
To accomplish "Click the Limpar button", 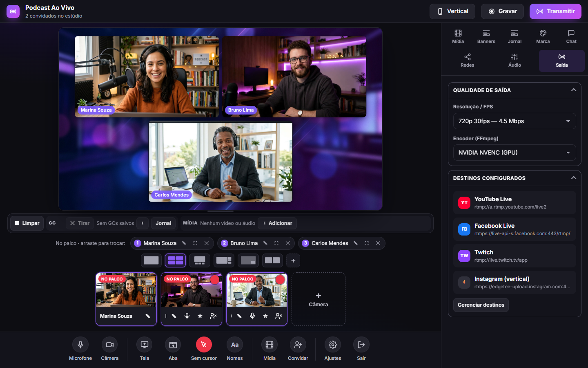I will 27,223.
